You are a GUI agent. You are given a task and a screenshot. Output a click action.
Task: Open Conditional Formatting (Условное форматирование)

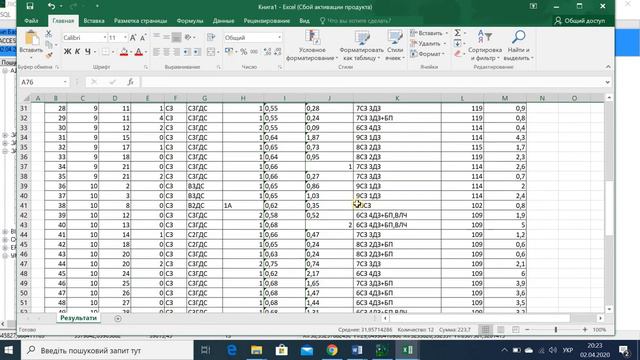pyautogui.click(x=312, y=45)
